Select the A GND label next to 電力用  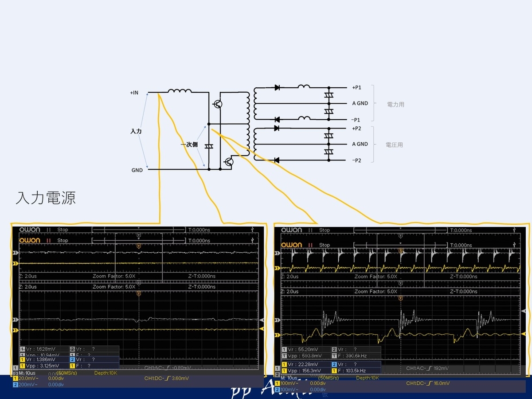point(360,103)
